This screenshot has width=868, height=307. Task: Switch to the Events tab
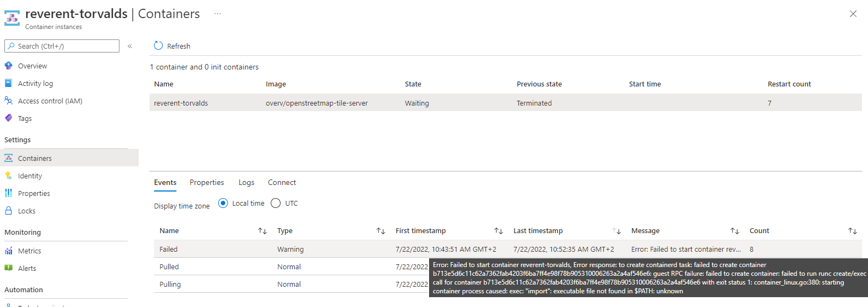165,182
